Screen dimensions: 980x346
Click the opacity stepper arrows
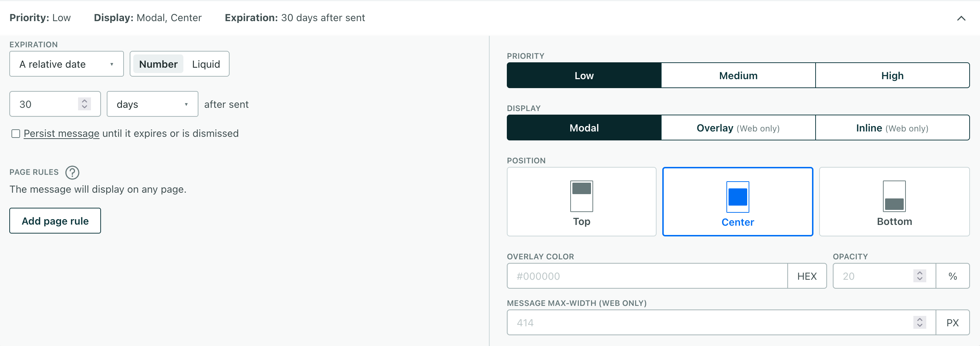919,276
